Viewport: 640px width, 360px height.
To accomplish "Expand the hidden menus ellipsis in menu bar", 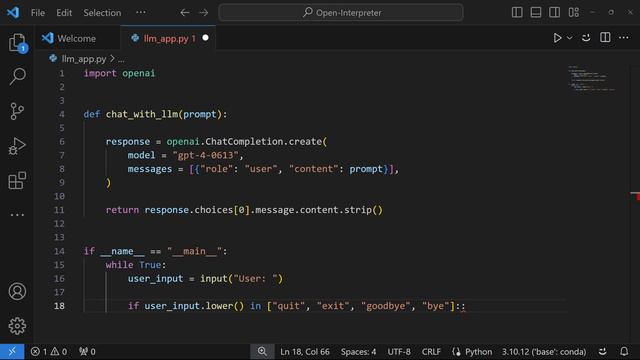I will pyautogui.click(x=141, y=12).
